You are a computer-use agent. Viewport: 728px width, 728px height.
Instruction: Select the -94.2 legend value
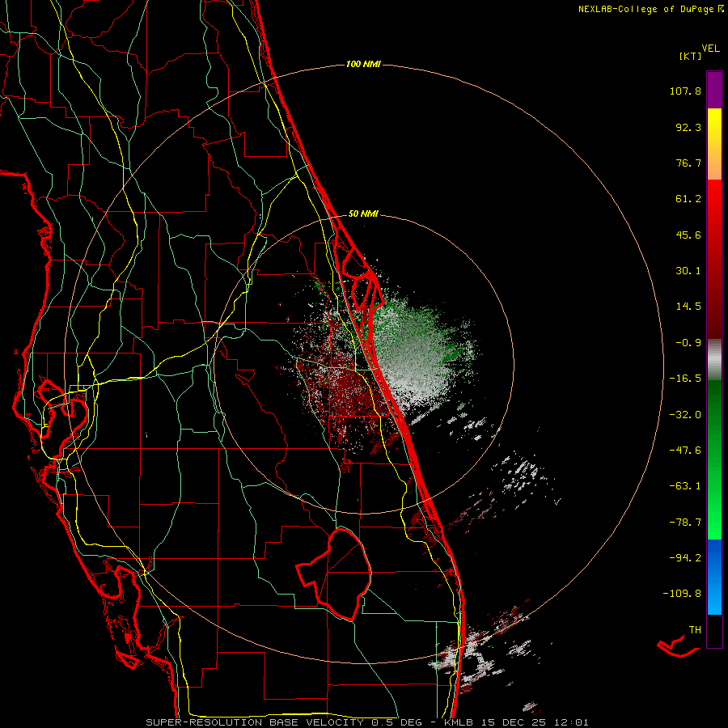[x=685, y=557]
